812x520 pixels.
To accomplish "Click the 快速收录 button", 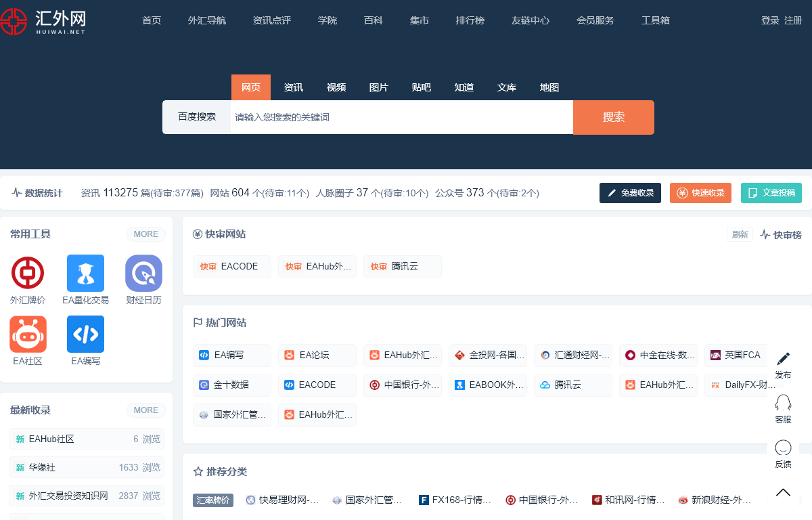I will pyautogui.click(x=701, y=193).
